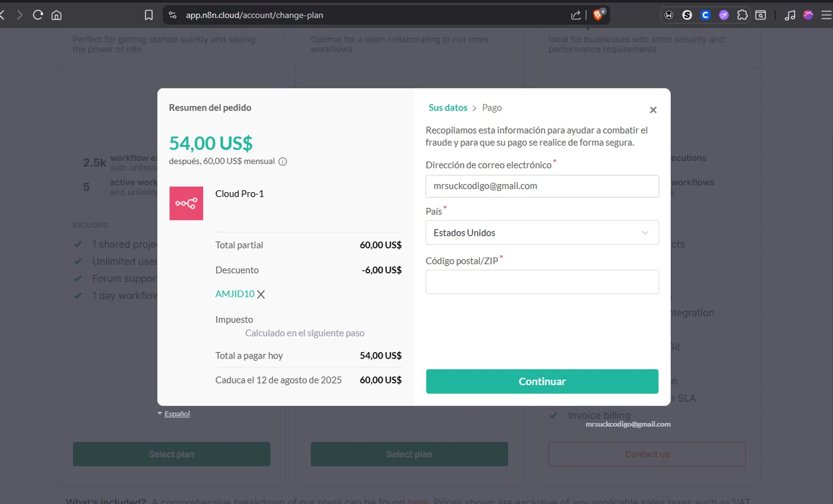Image resolution: width=833 pixels, height=504 pixels.
Task: Select plan in the first pricing column
Action: coord(172,454)
